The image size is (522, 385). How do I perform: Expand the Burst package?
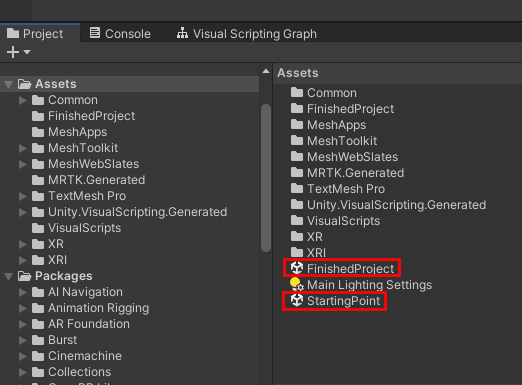[x=23, y=340]
